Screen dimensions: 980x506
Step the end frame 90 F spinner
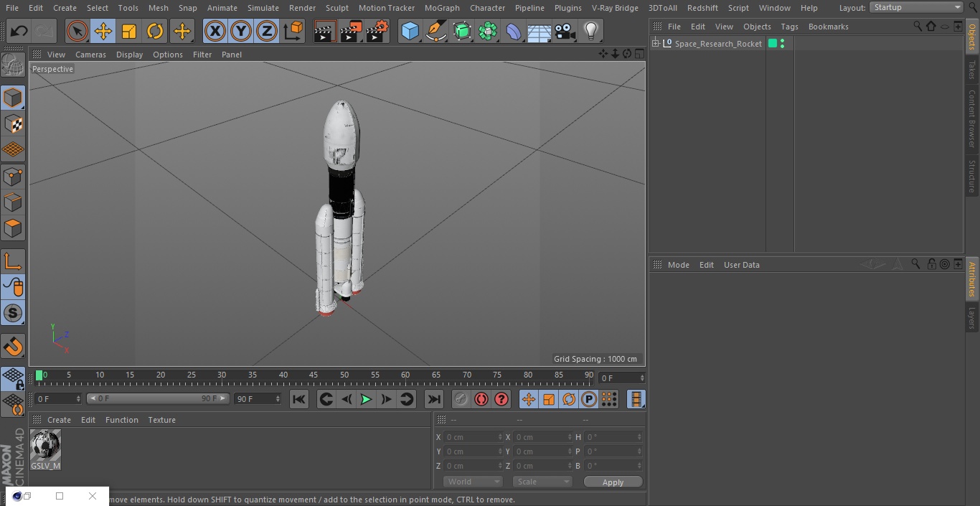pos(278,398)
